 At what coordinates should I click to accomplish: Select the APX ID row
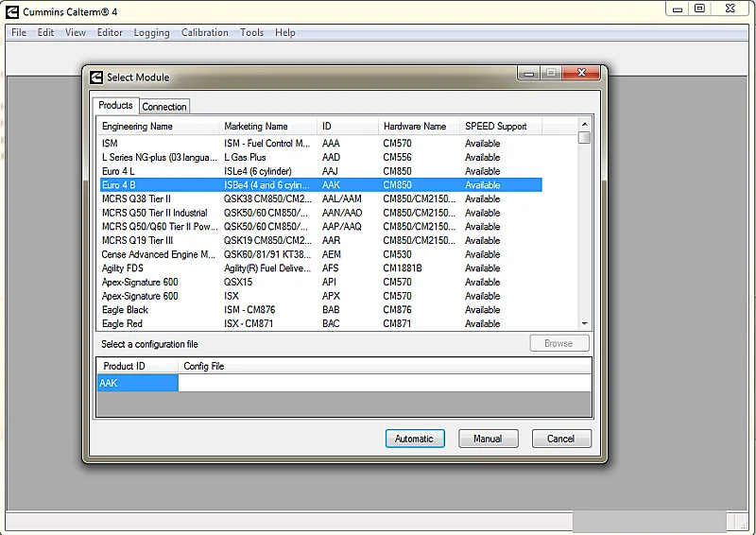(320, 296)
